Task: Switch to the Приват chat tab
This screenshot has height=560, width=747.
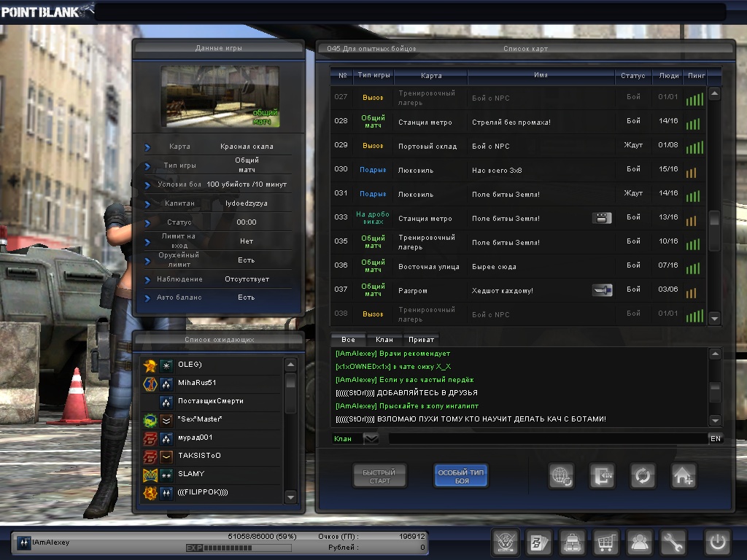Action: click(x=421, y=340)
